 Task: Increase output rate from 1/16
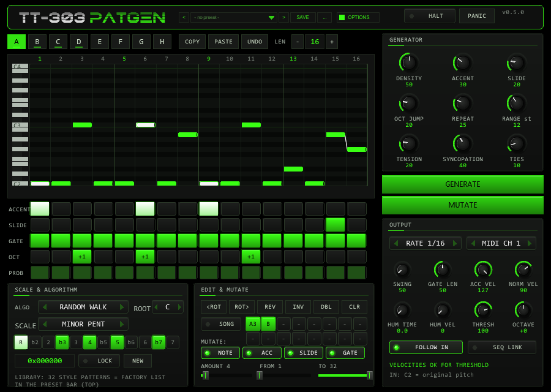(455, 243)
